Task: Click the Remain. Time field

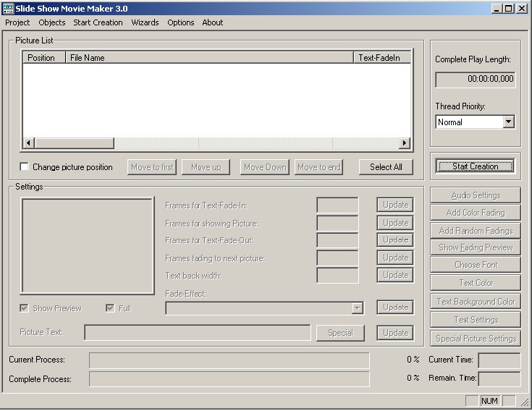Action: 499,378
